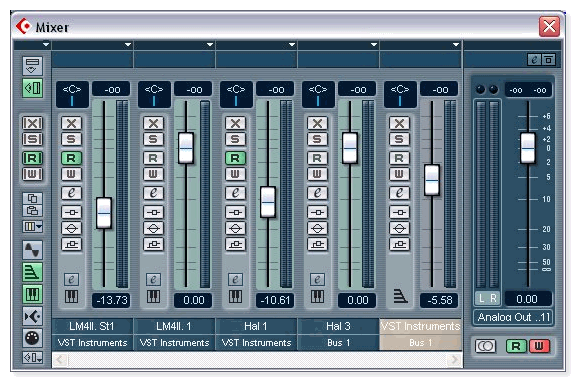The width and height of the screenshot is (576, 382).
Task: Toggle global Mute-all button in left panel
Action: click(32, 123)
